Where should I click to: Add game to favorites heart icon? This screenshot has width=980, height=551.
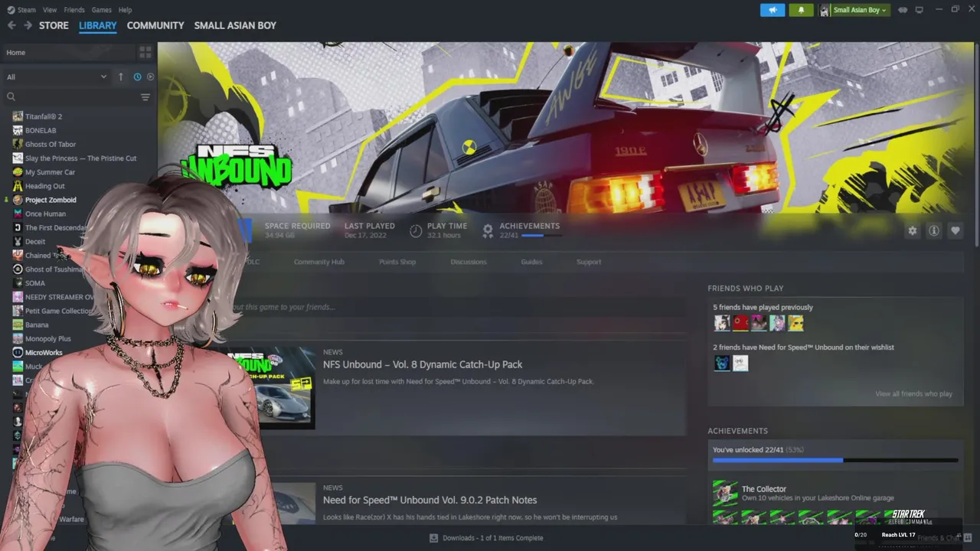click(955, 230)
